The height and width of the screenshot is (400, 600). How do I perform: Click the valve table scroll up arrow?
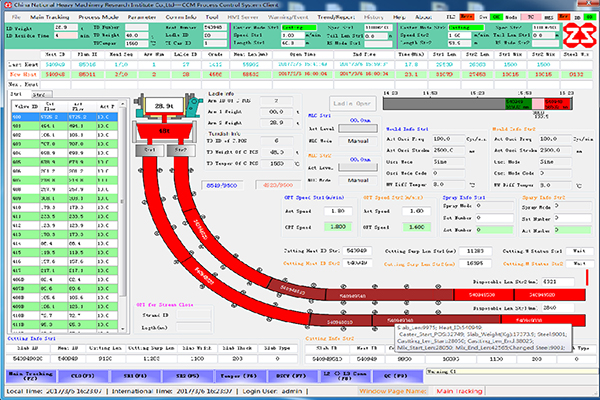click(x=123, y=104)
